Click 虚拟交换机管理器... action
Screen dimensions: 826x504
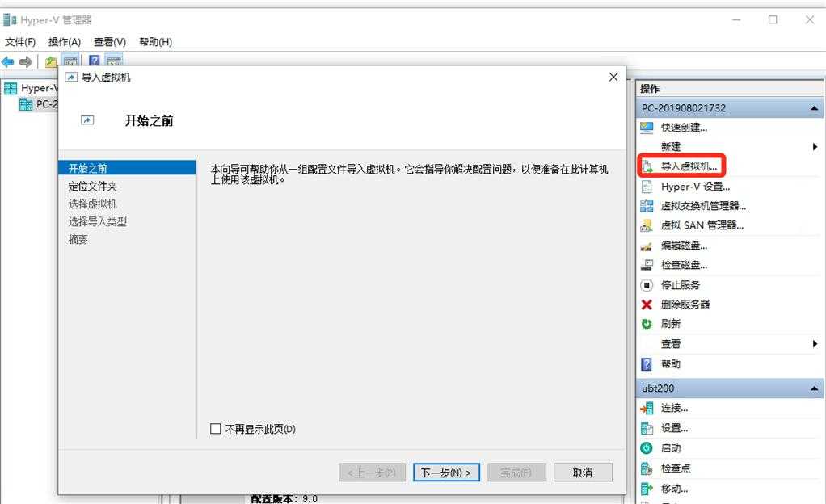[703, 206]
